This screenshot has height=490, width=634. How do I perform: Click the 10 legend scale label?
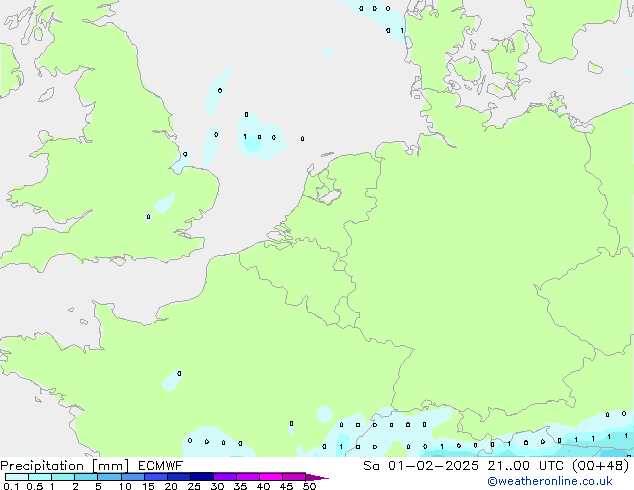[x=125, y=486]
